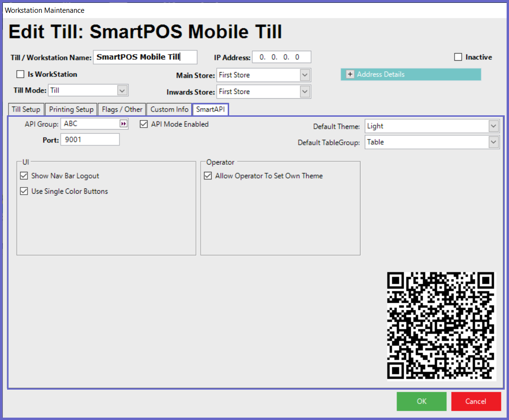Click the UI group label
509x420 pixels.
(x=26, y=162)
